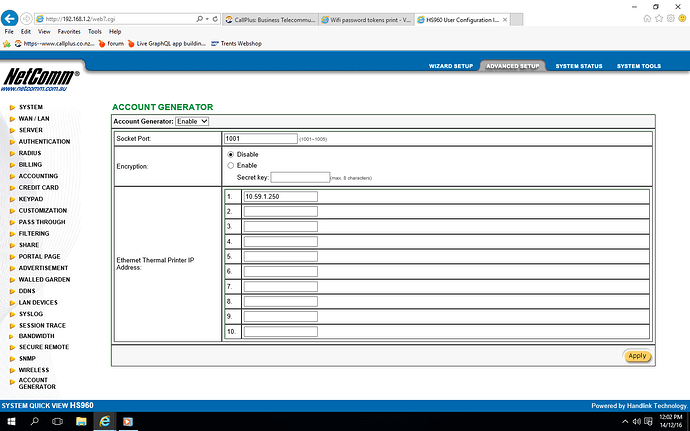
Task: Click printer IP address field 2
Action: (x=280, y=211)
